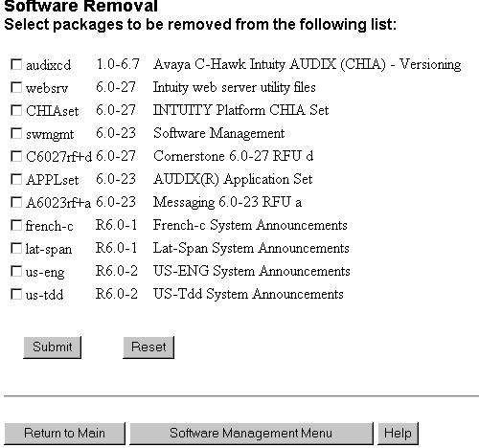Click Reset to clear selections
This screenshot has width=479, height=448.
point(148,347)
